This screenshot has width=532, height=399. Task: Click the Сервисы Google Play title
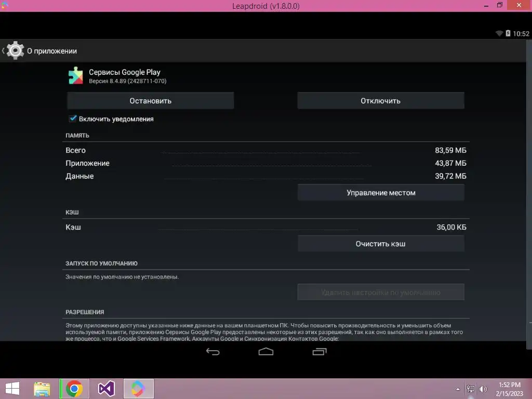click(125, 72)
